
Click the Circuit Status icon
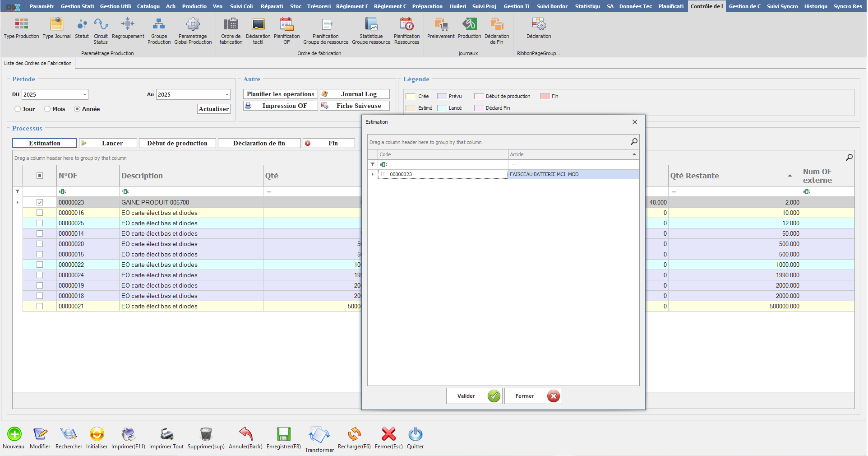[x=101, y=24]
